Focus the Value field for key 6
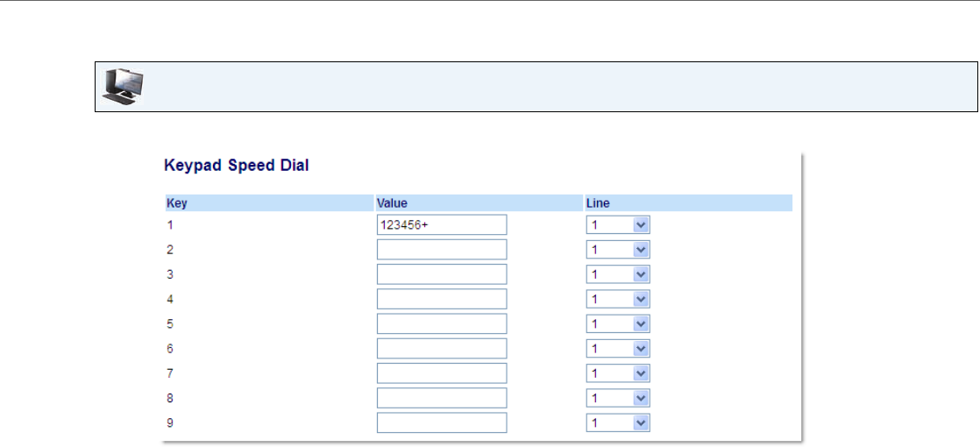Image resolution: width=980 pixels, height=447 pixels. coord(441,349)
